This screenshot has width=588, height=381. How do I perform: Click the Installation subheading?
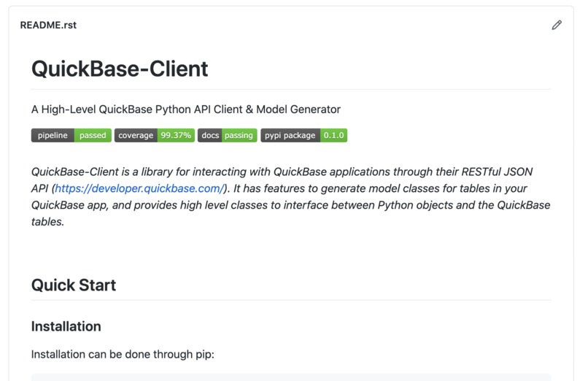[x=66, y=326]
